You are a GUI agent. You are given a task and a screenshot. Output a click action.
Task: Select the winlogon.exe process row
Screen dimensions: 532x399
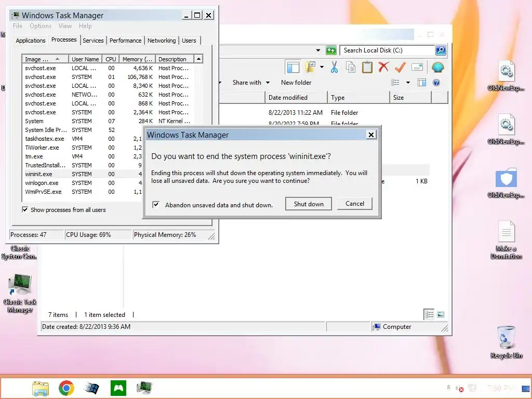pyautogui.click(x=83, y=183)
